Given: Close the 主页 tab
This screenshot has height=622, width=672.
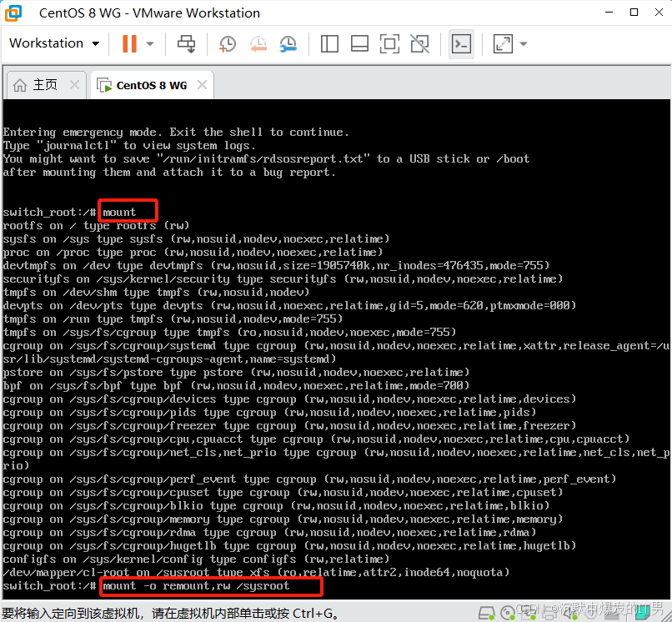Looking at the screenshot, I should 74,84.
